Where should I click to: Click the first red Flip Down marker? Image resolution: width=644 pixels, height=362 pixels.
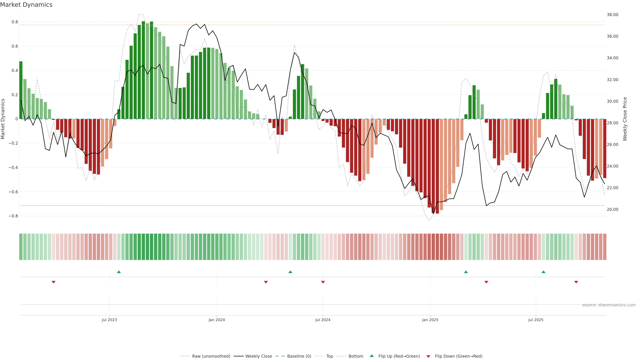point(53,282)
